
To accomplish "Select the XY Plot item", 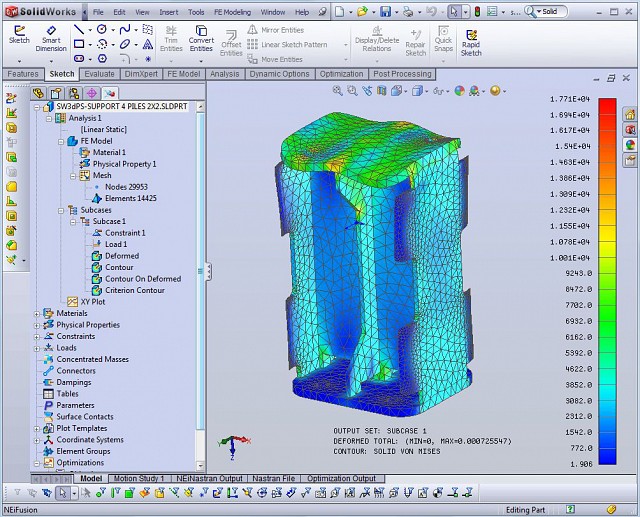I will coord(93,302).
